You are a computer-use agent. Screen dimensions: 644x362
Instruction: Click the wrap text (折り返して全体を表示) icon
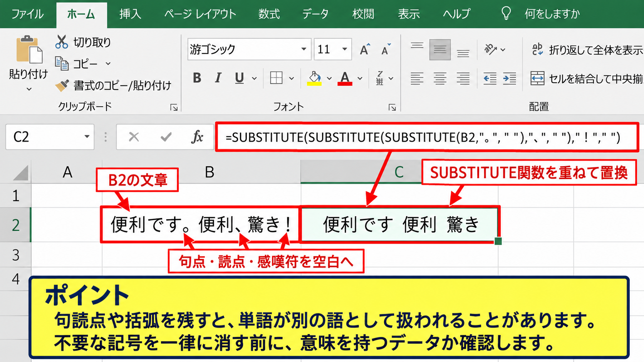click(x=537, y=49)
